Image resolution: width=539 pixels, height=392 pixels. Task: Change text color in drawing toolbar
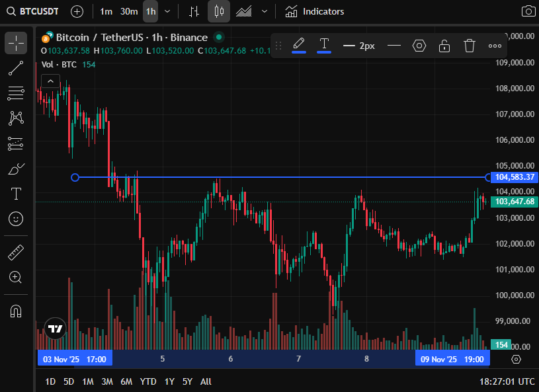coord(324,45)
